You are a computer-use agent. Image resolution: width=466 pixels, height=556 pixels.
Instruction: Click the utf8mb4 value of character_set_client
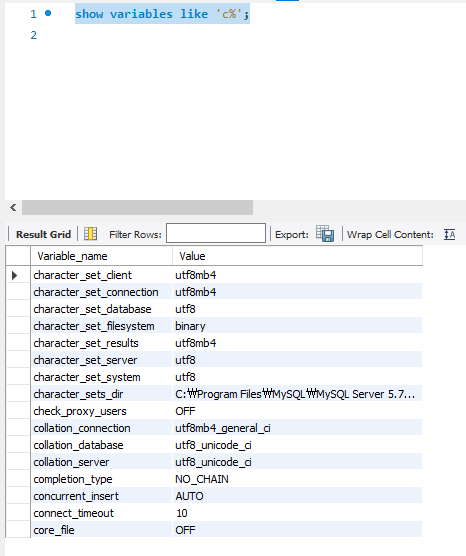click(x=297, y=275)
